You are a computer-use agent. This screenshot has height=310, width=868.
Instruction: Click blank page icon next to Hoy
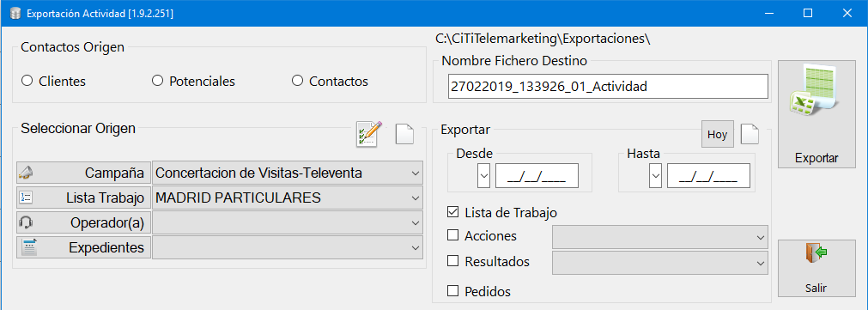[750, 135]
